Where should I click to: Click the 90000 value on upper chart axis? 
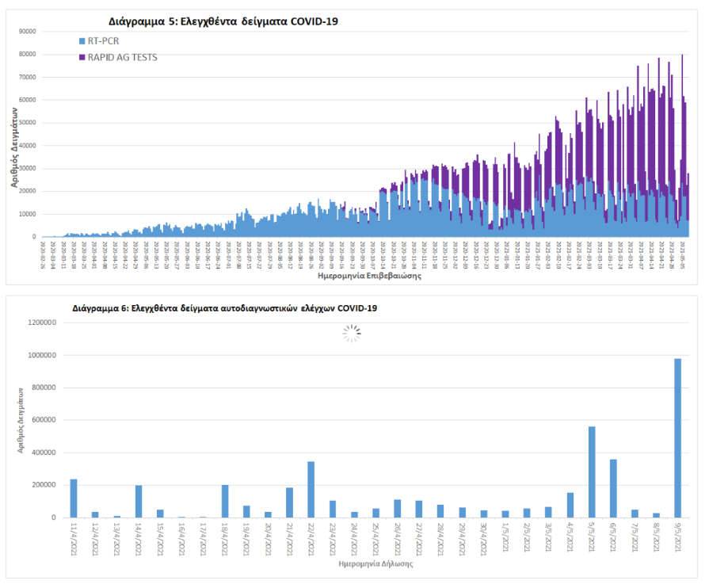(x=29, y=32)
